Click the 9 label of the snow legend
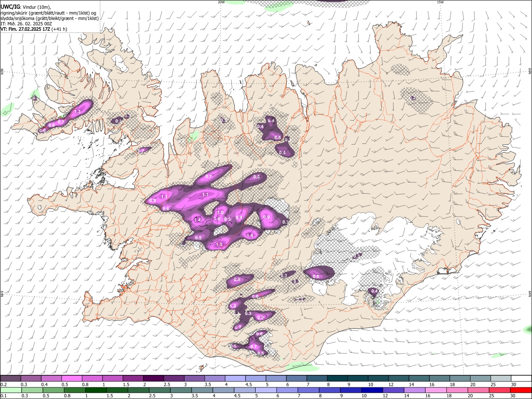This screenshot has height=399, width=532. point(349,384)
